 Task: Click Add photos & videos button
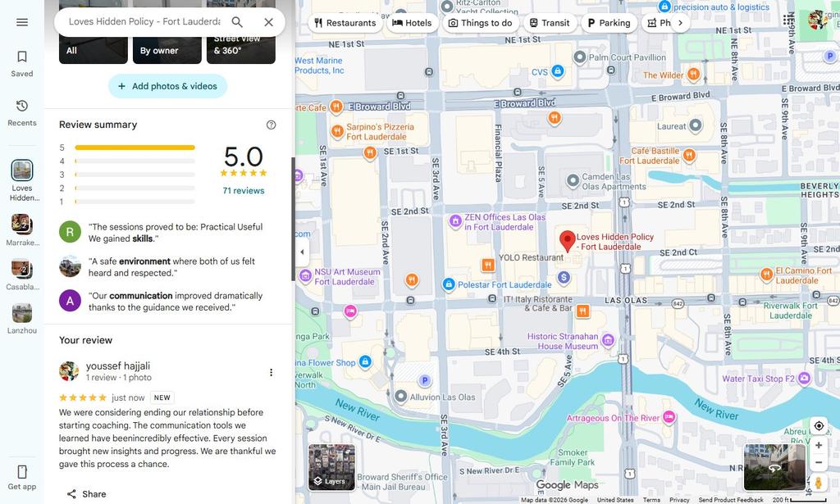tap(167, 86)
